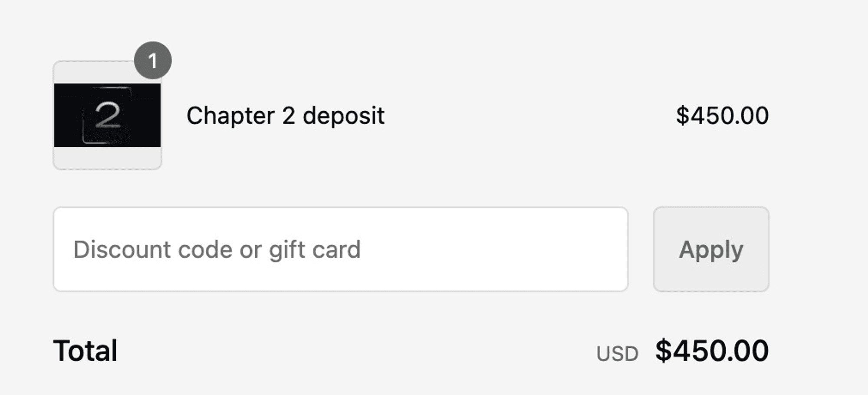
Task: Focus the Discount code or gift card field
Action: 341,249
